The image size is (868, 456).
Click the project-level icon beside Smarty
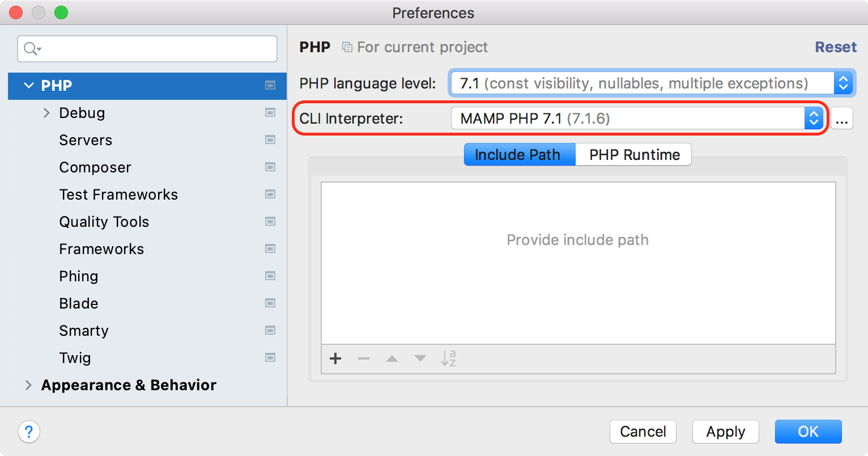pyautogui.click(x=270, y=331)
